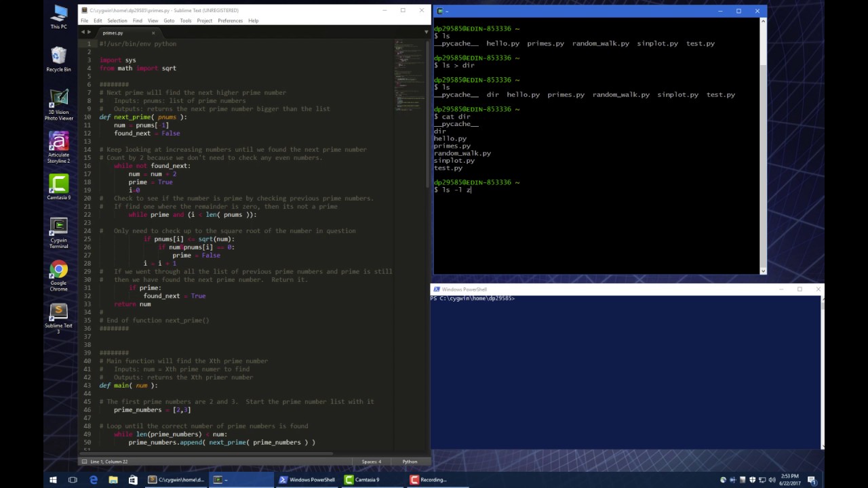
Task: Open File Explorer from taskbar
Action: click(113, 480)
